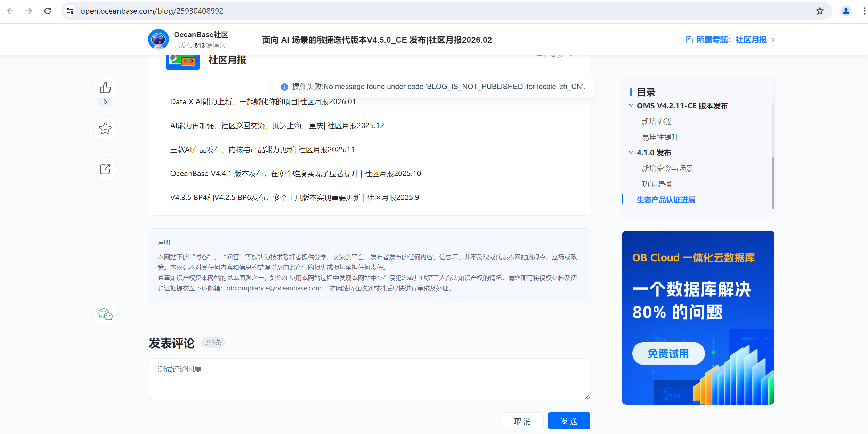The width and height of the screenshot is (868, 434).
Task: Open 所属专题: 社区月报 link
Action: tap(730, 40)
